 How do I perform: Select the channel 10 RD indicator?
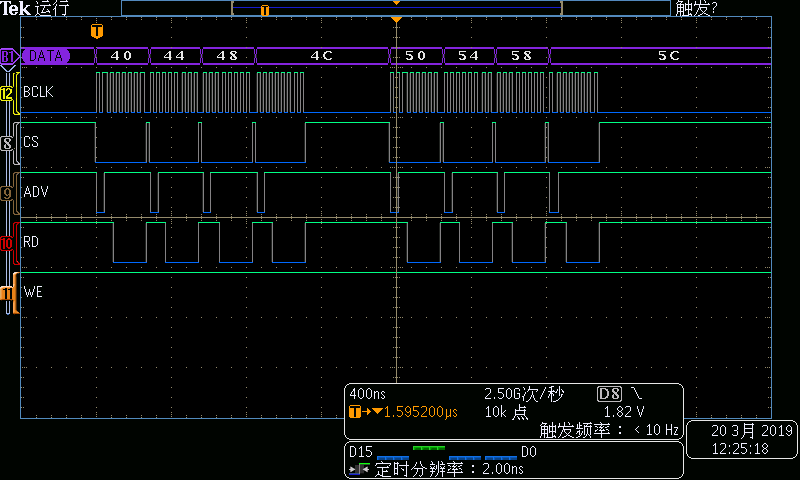point(7,243)
